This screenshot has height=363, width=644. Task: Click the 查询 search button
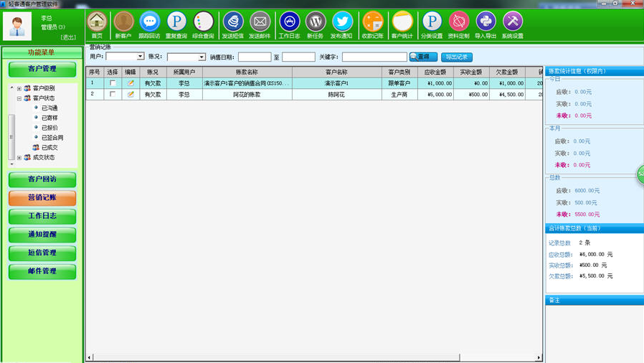coord(423,57)
